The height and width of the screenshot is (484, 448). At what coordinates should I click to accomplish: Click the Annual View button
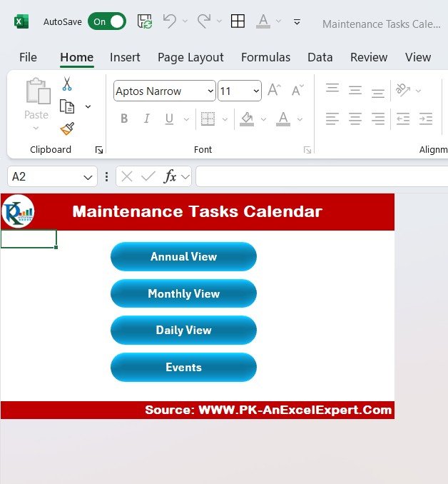pyautogui.click(x=183, y=256)
